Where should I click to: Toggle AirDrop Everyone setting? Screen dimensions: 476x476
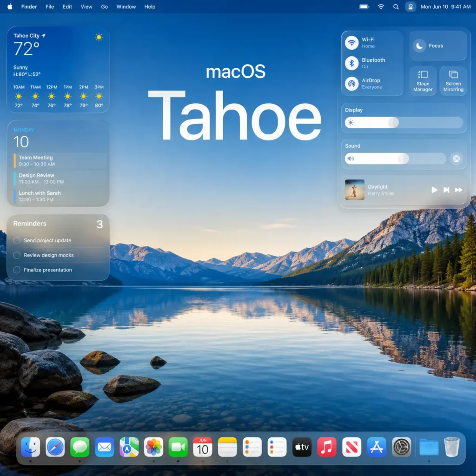352,84
